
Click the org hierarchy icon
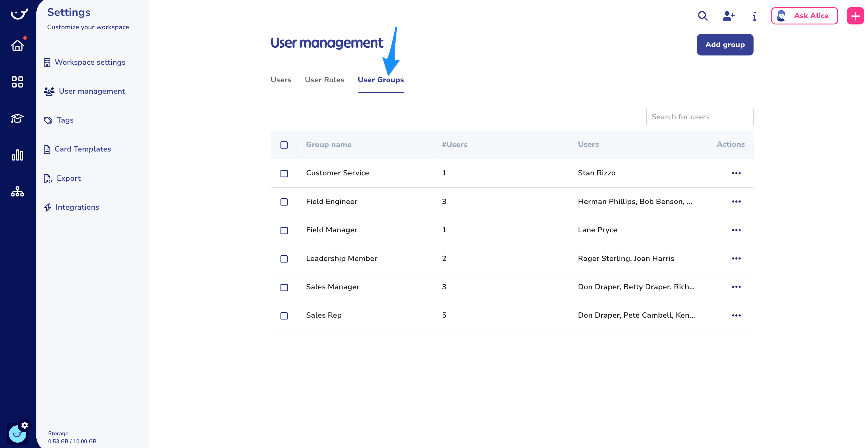[18, 191]
